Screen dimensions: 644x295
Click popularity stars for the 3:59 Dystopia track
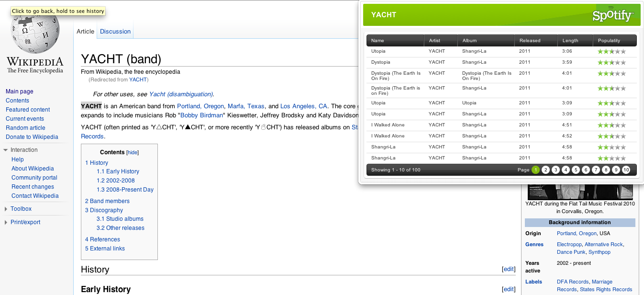pos(611,63)
